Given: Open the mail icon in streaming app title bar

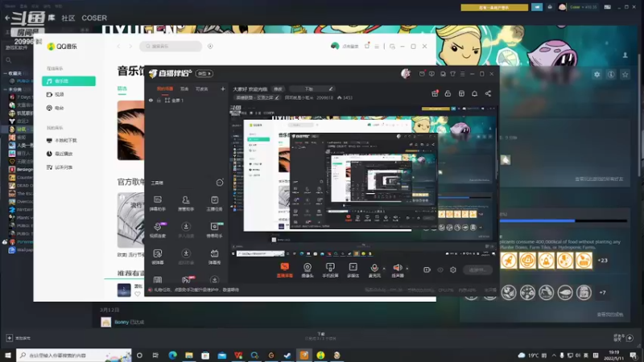Looking at the screenshot, I should point(422,74).
